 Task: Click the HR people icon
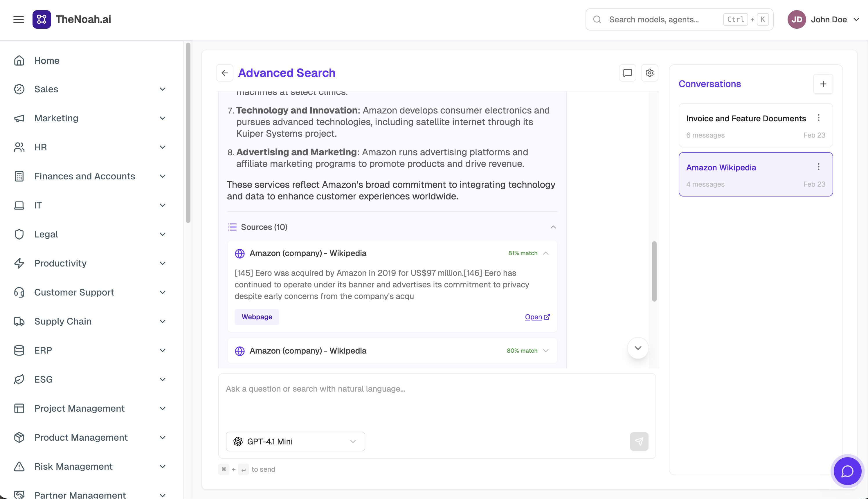pyautogui.click(x=19, y=147)
